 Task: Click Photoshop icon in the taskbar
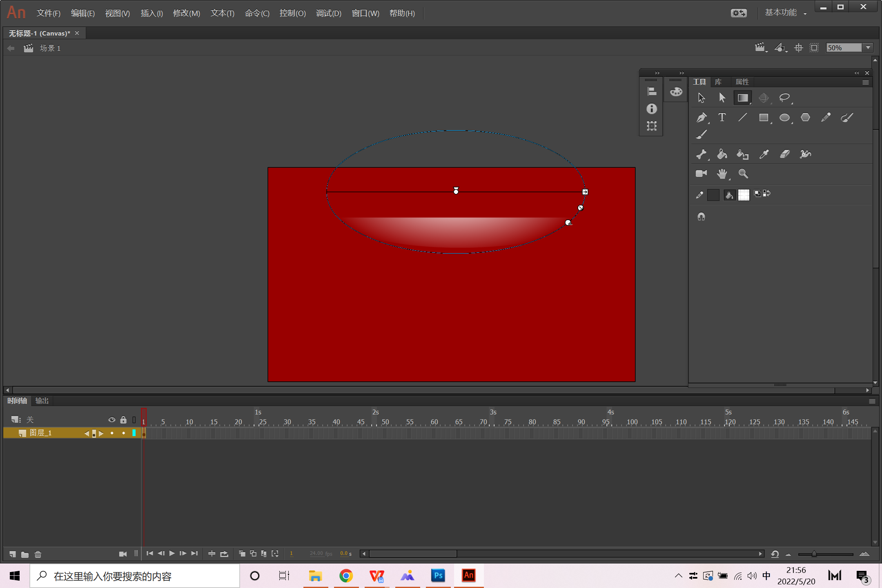click(x=438, y=576)
